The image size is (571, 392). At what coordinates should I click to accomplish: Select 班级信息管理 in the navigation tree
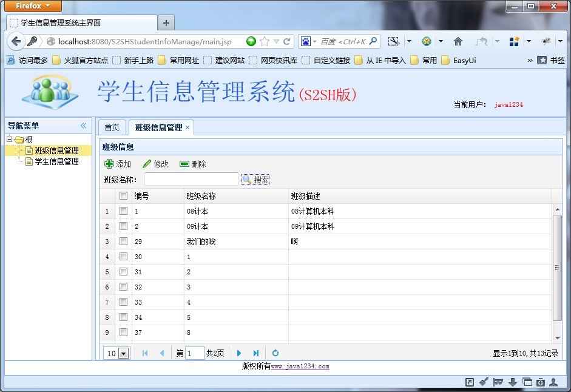[x=56, y=150]
